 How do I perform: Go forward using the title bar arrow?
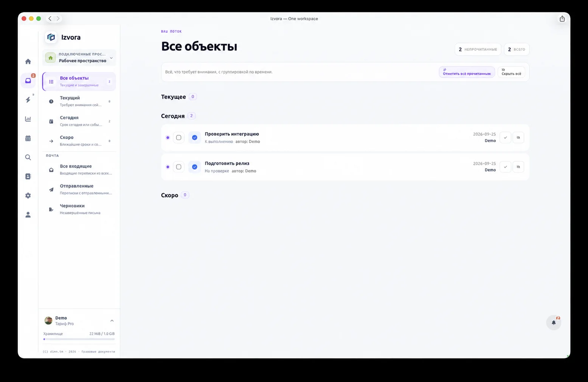(x=58, y=19)
